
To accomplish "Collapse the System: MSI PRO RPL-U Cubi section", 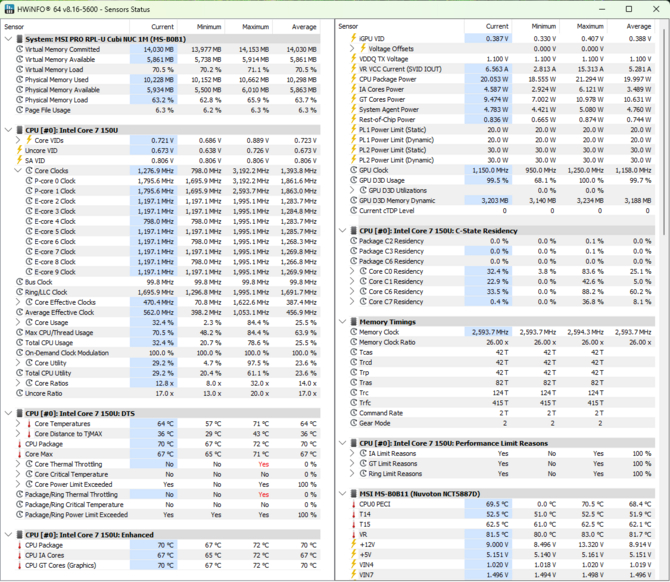I will click(8, 39).
